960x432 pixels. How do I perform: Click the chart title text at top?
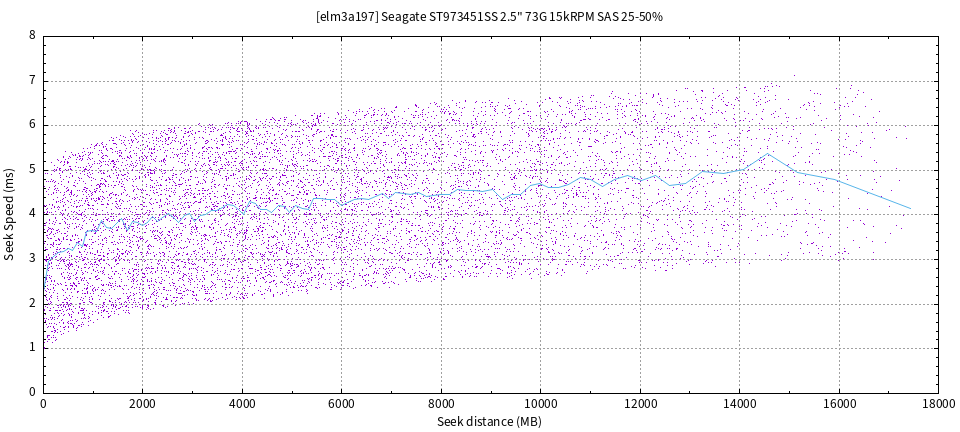(489, 18)
